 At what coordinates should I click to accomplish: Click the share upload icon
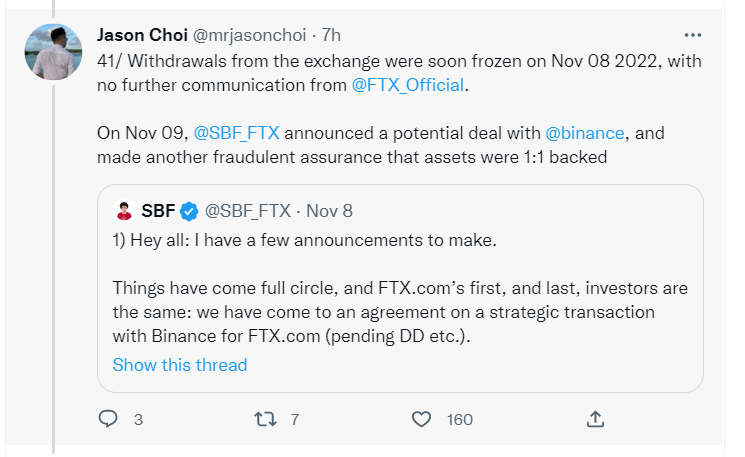594,419
